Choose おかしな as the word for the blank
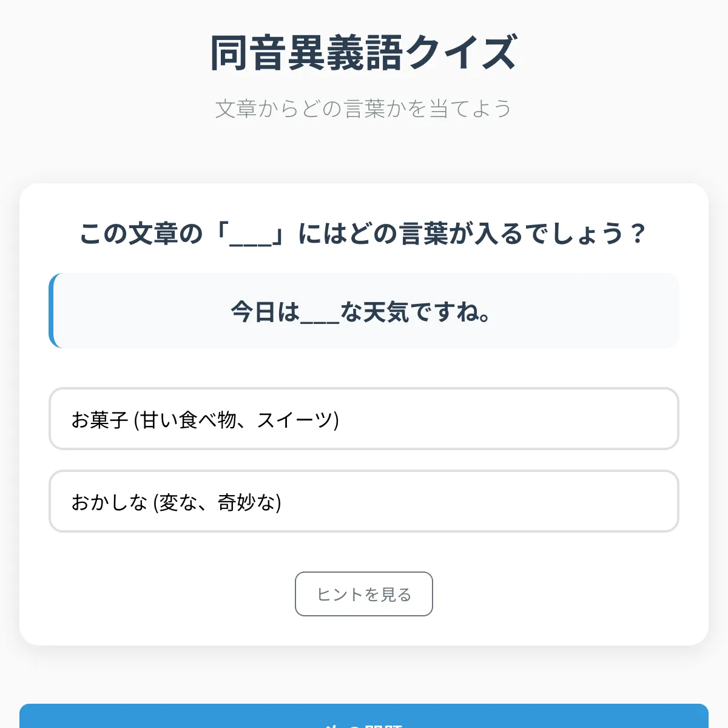 click(363, 503)
